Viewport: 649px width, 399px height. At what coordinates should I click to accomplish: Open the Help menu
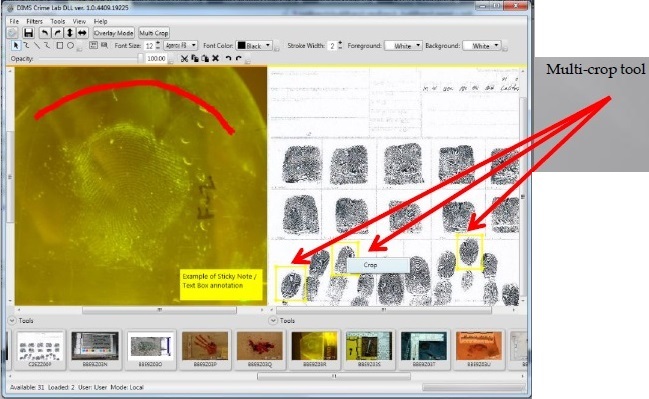pyautogui.click(x=101, y=21)
